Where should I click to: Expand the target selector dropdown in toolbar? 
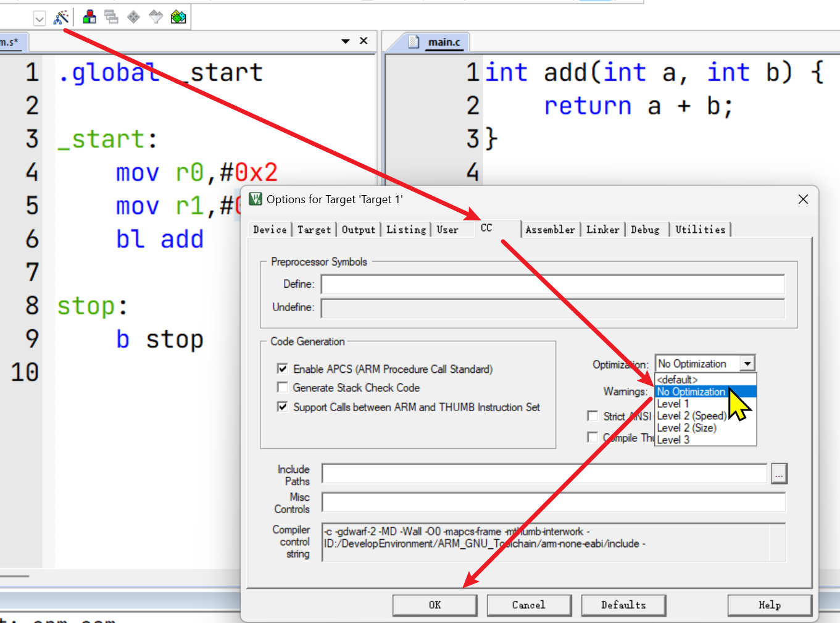tap(40, 19)
